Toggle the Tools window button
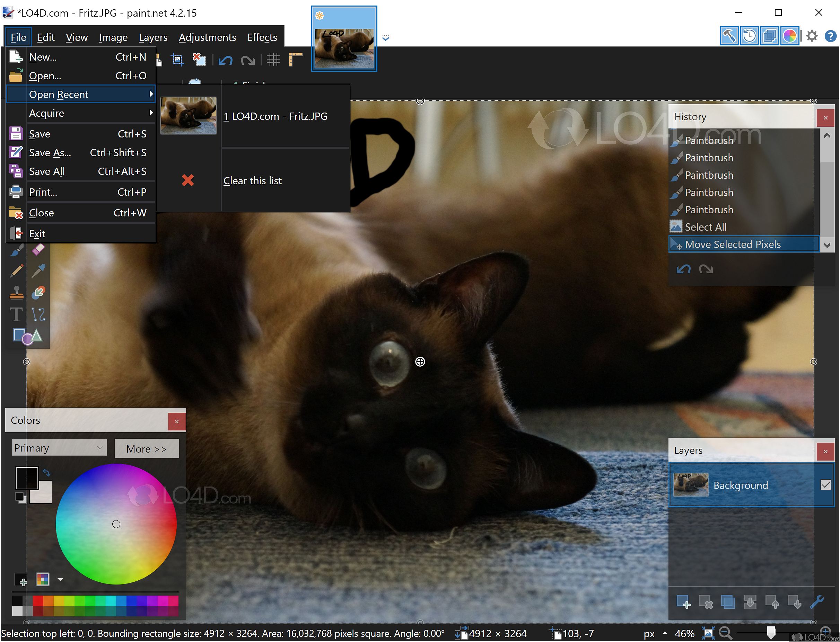The height and width of the screenshot is (642, 840). click(729, 36)
